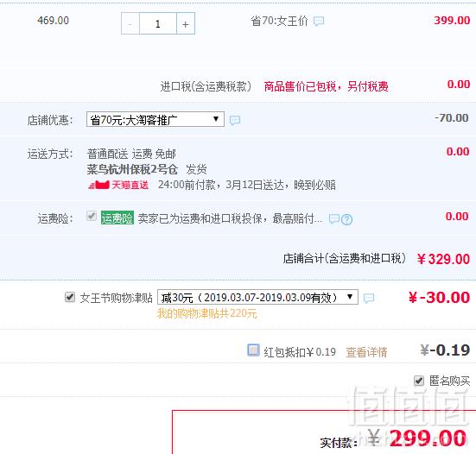Viewport: 476px width, 454px height.
Task: Click the comment icon beside 购物津贴 dropdown
Action: point(369,298)
